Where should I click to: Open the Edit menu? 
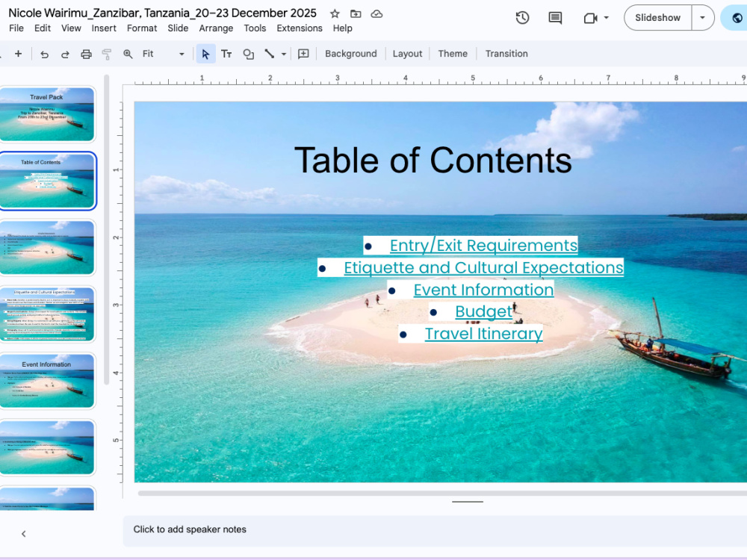43,28
